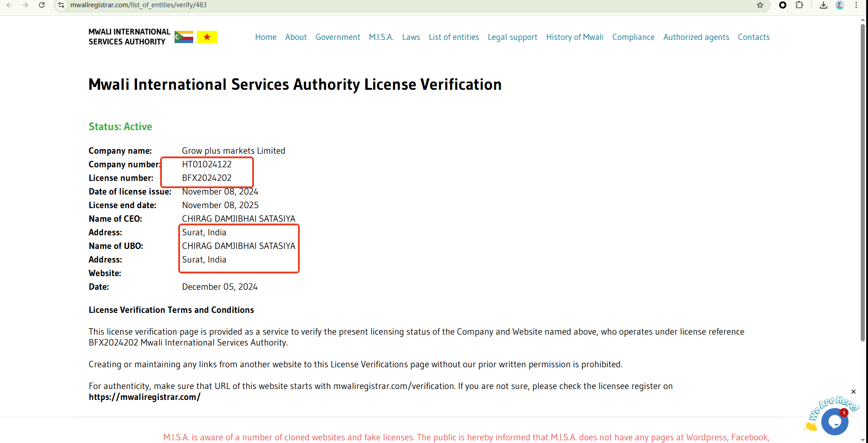Go to the Home navigation item
Screen dimensions: 868x443
point(266,37)
